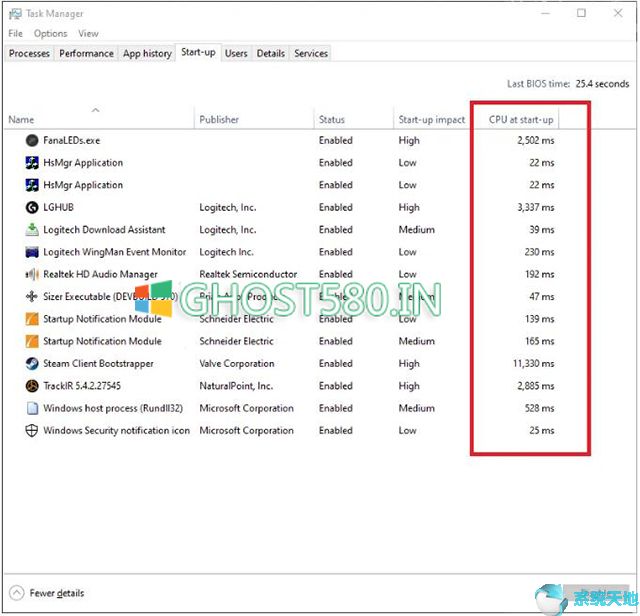Select Windows host process (Rundll32) entry
This screenshot has width=640, height=616.
[113, 408]
